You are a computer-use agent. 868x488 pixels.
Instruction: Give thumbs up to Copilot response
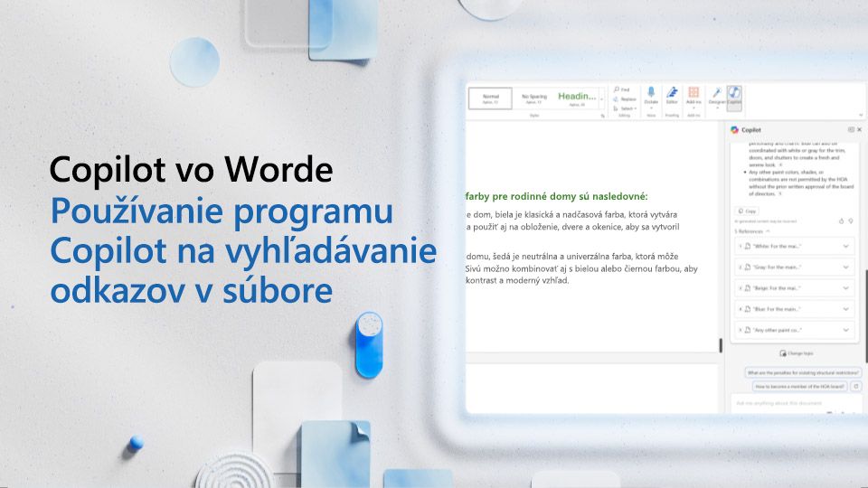click(x=841, y=221)
